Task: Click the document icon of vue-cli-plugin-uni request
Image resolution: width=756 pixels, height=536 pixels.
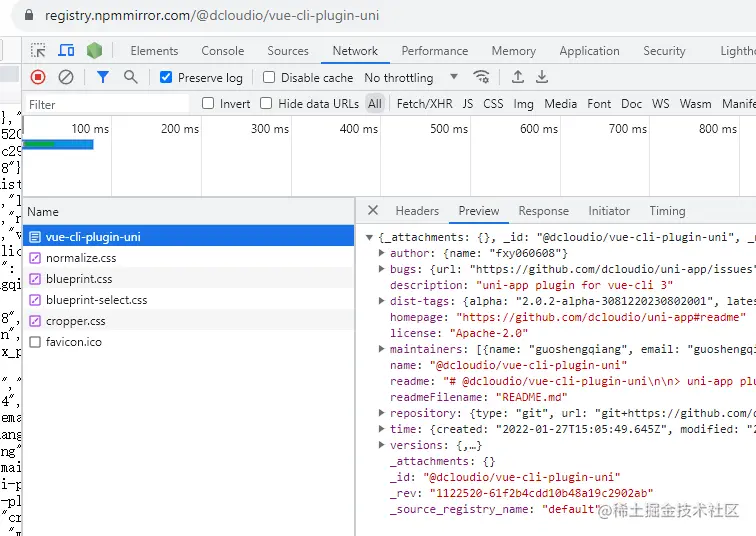Action: 35,237
